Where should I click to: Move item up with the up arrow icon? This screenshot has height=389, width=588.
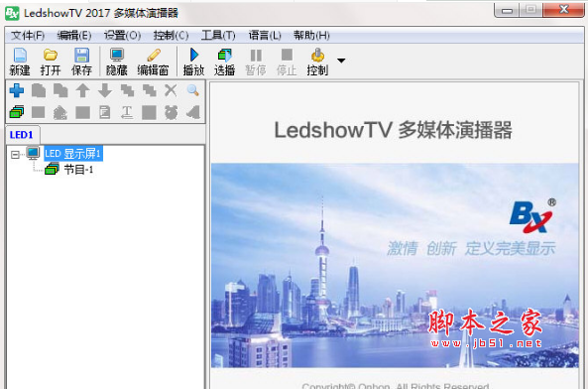point(82,90)
